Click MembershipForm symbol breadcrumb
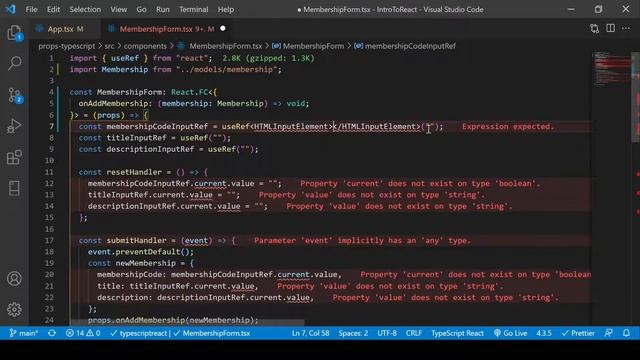Screen dimensions: 640x360 313,46
